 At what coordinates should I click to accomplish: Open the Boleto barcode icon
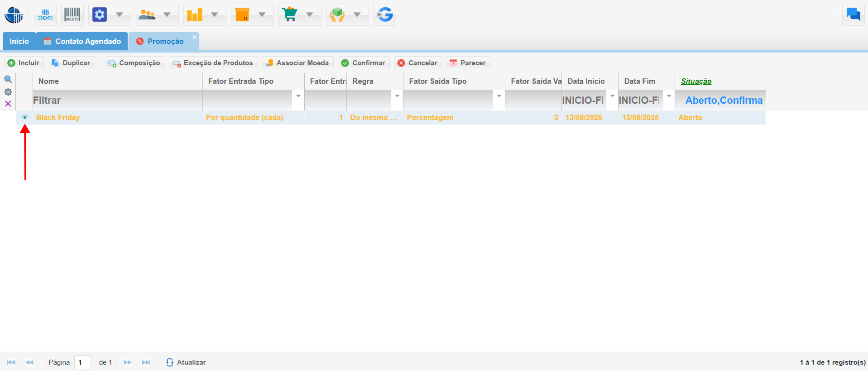pos(72,15)
